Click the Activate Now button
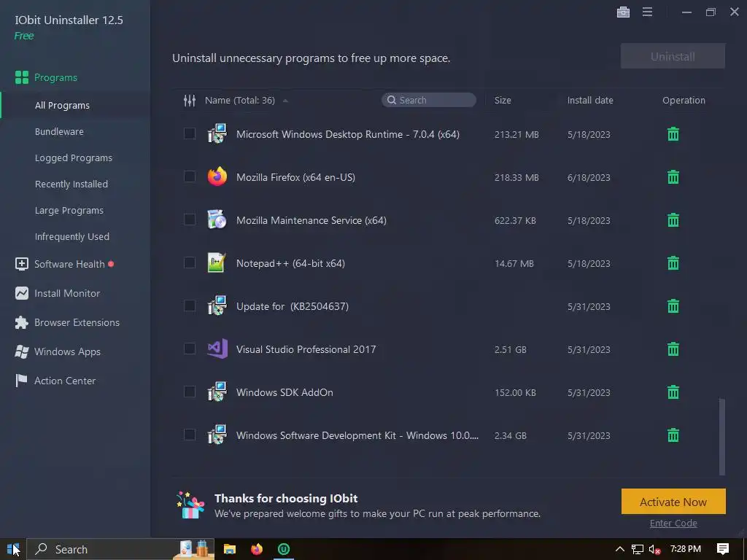747x560 pixels. click(673, 502)
